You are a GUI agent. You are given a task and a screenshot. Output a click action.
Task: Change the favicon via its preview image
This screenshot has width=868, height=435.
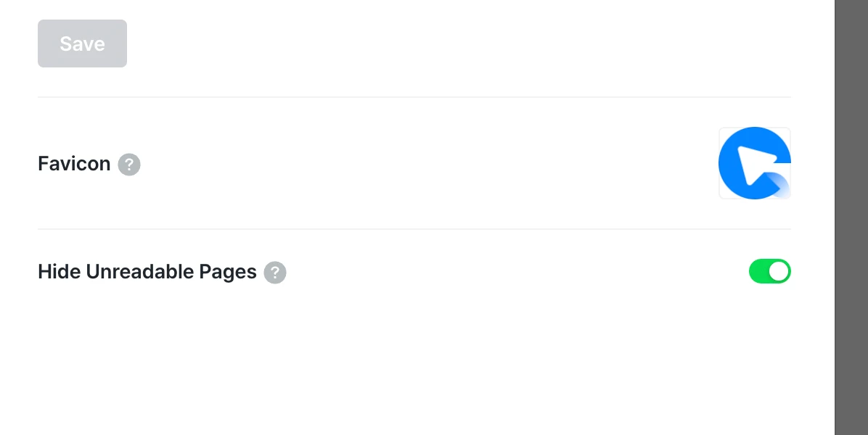click(754, 163)
